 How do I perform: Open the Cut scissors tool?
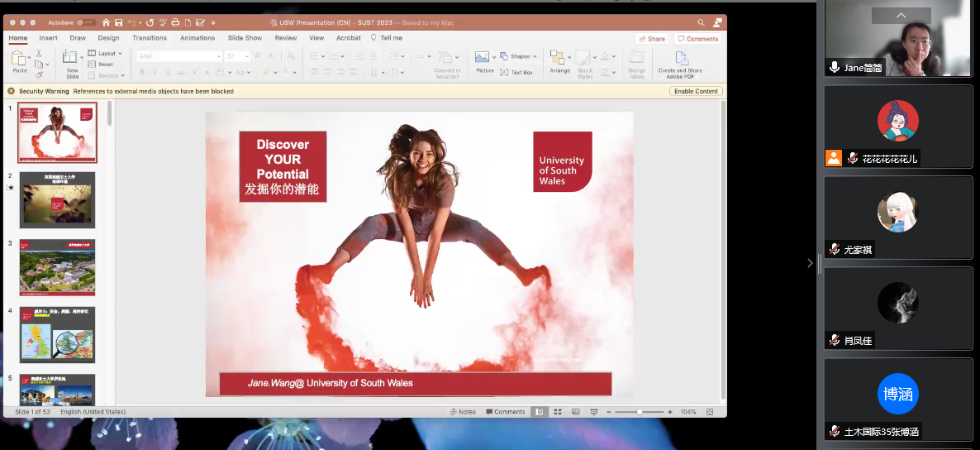[x=39, y=54]
